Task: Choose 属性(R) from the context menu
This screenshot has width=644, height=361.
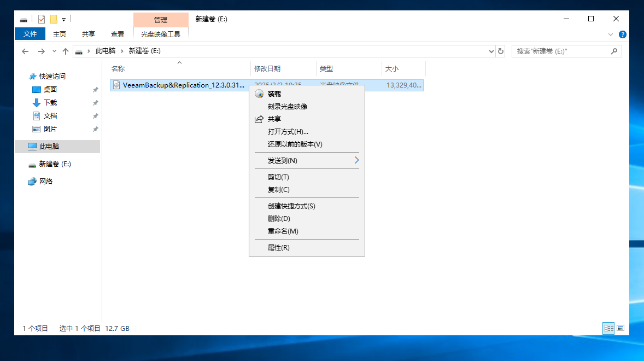Action: tap(307, 248)
